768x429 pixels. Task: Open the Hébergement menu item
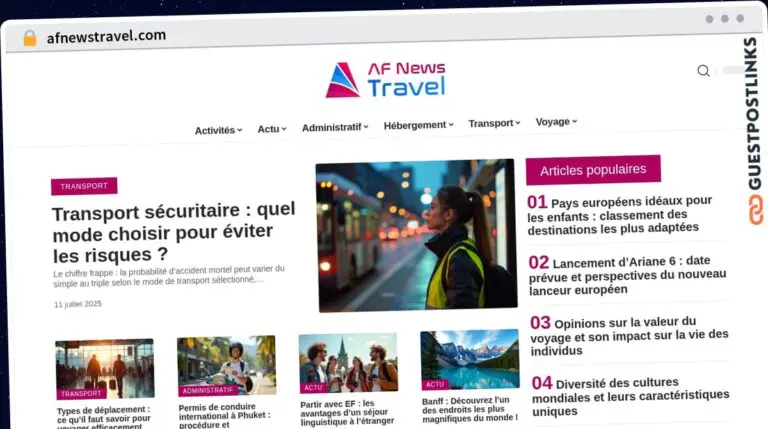(x=418, y=125)
